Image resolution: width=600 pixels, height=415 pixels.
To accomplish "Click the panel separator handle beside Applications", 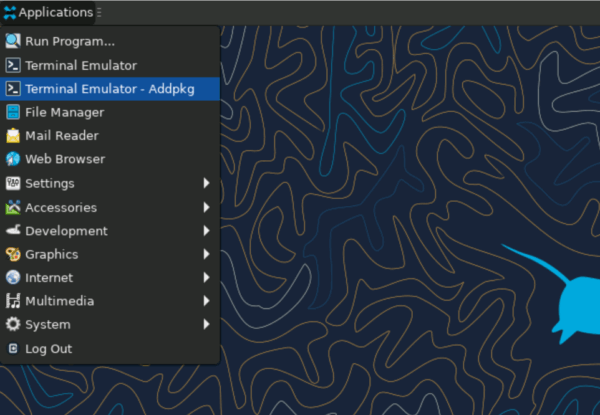I will point(99,13).
